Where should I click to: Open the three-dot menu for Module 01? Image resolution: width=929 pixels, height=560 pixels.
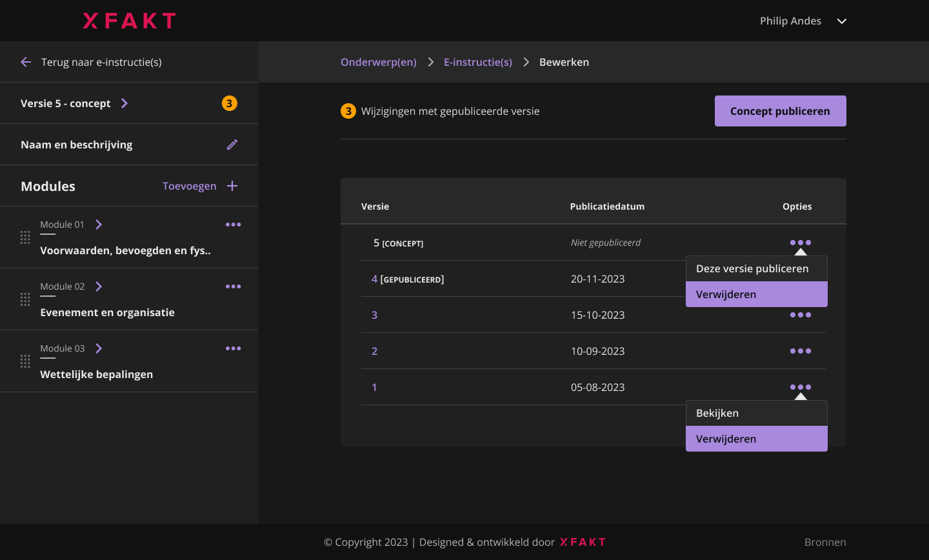[x=233, y=225]
